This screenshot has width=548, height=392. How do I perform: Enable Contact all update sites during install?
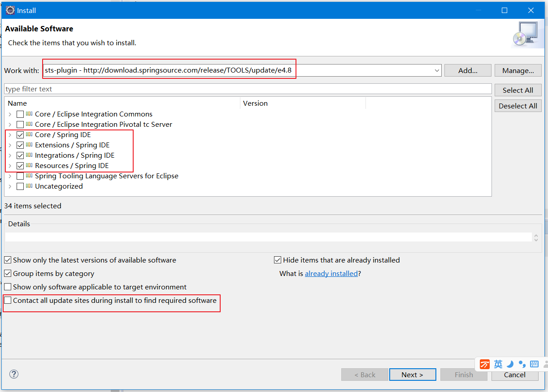point(8,300)
